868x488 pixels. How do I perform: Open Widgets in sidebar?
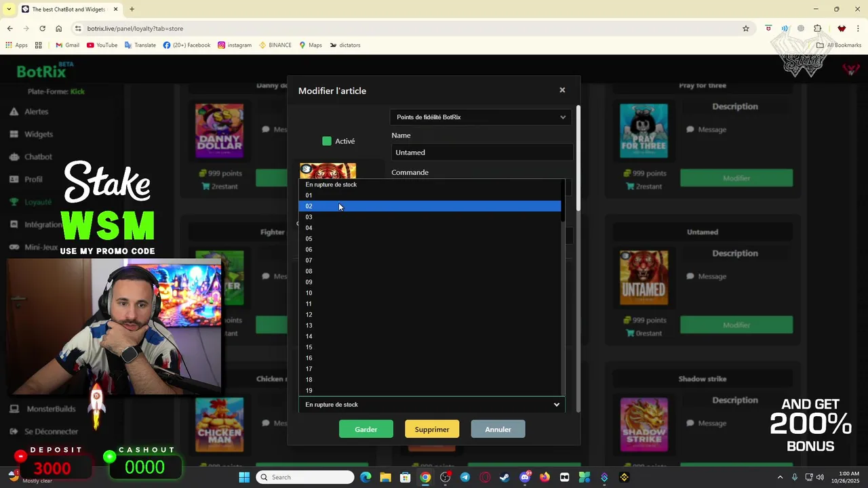click(x=38, y=134)
